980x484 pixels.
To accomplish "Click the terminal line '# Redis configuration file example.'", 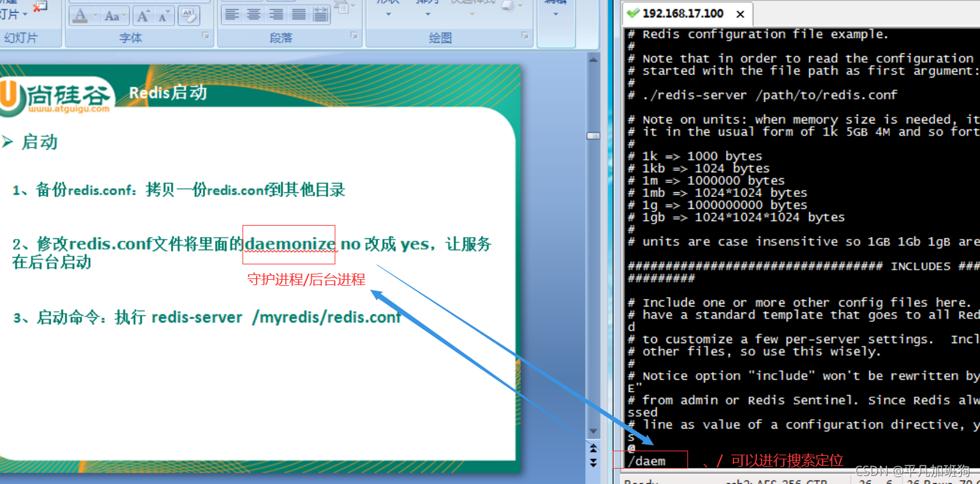I will click(758, 34).
